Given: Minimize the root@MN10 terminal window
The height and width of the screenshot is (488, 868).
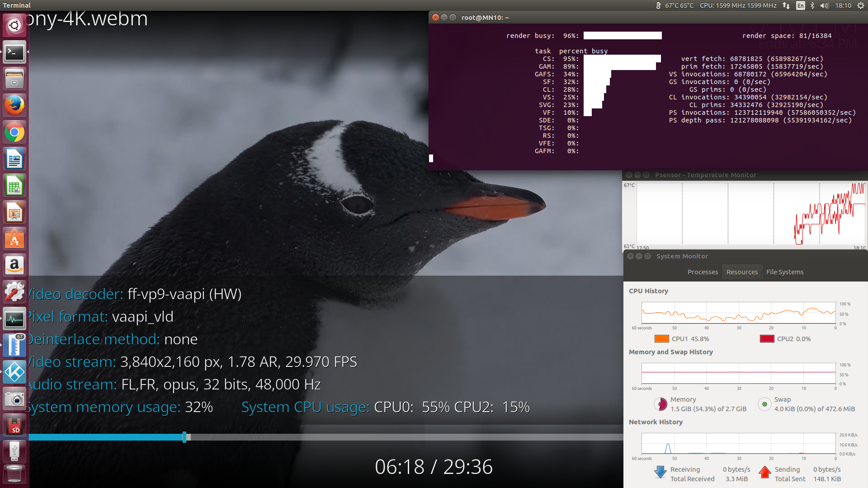Looking at the screenshot, I should click(444, 17).
